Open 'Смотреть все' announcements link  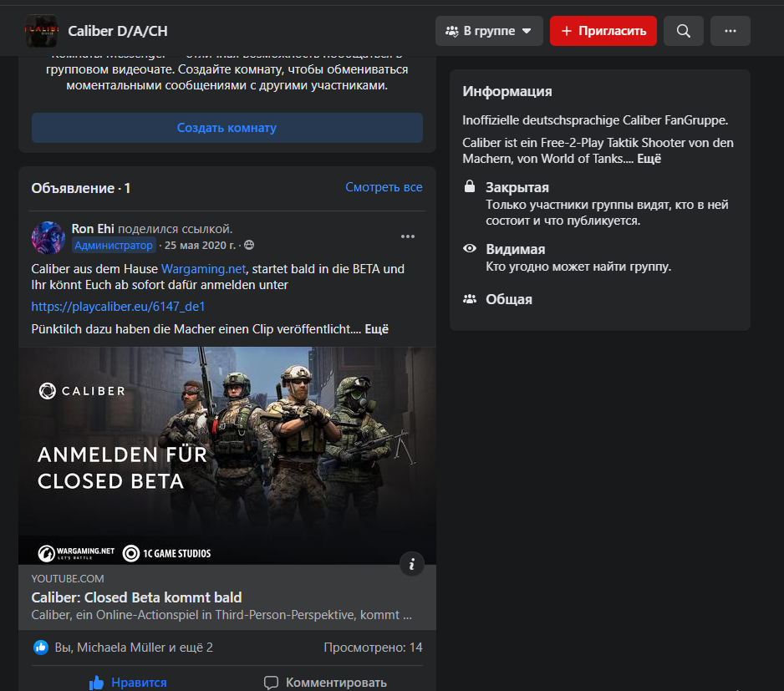[384, 187]
